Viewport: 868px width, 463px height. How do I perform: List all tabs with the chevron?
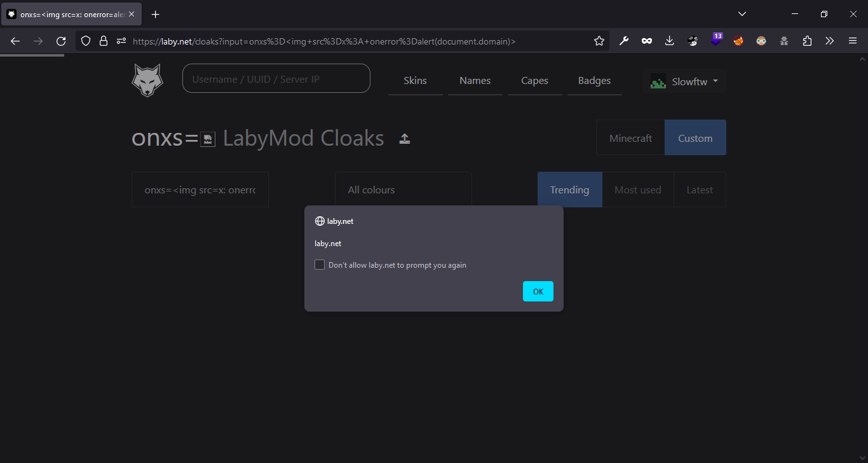coord(742,14)
